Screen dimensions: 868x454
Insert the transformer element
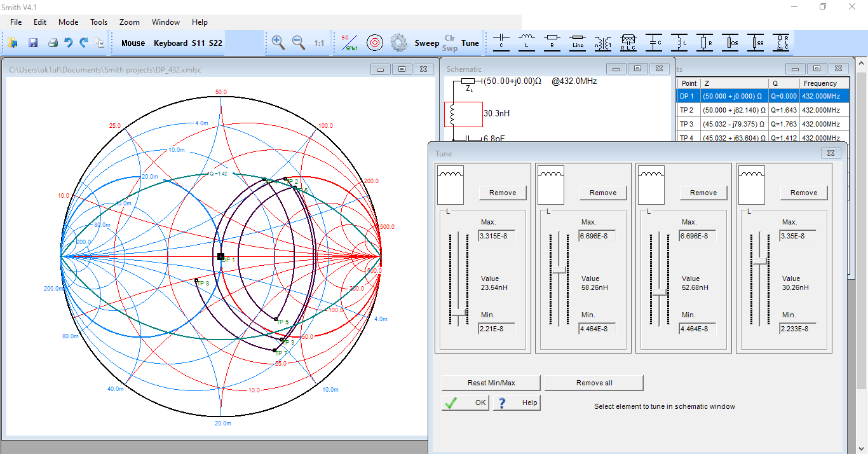[x=603, y=43]
